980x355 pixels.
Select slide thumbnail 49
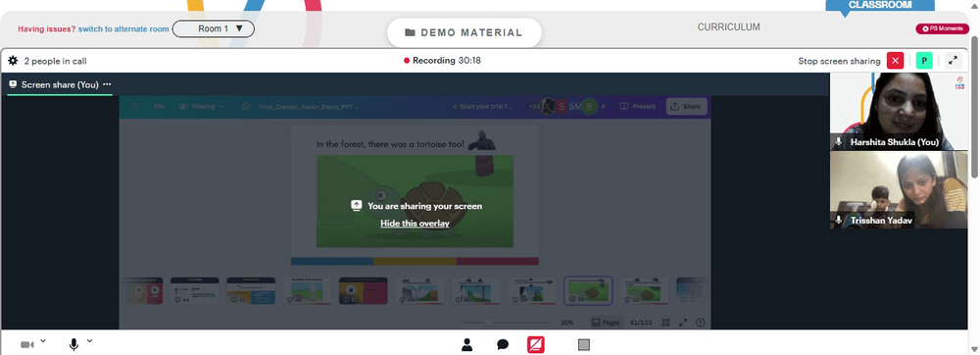[x=475, y=291]
